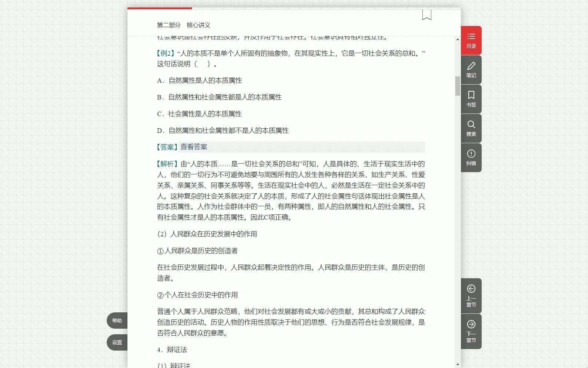The width and height of the screenshot is (588, 368).
Task: Click heading (2)人民群众在历史发展中的作用
Action: tap(207, 234)
